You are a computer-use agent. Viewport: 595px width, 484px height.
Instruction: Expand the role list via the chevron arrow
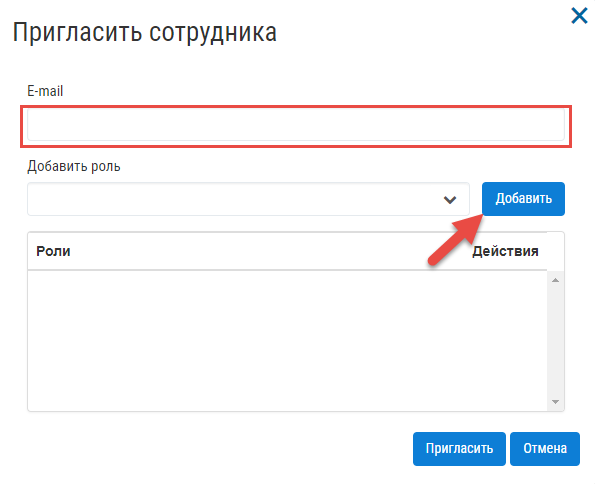click(450, 200)
